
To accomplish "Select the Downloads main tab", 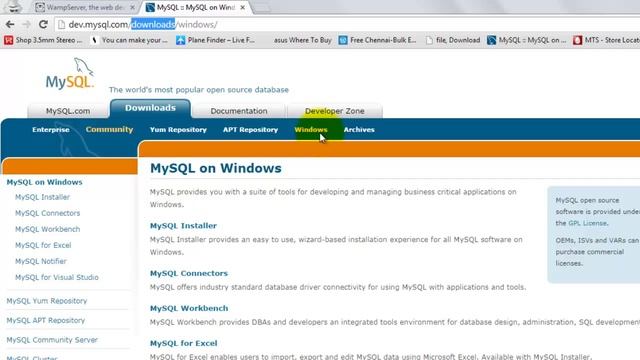I will 150,108.
